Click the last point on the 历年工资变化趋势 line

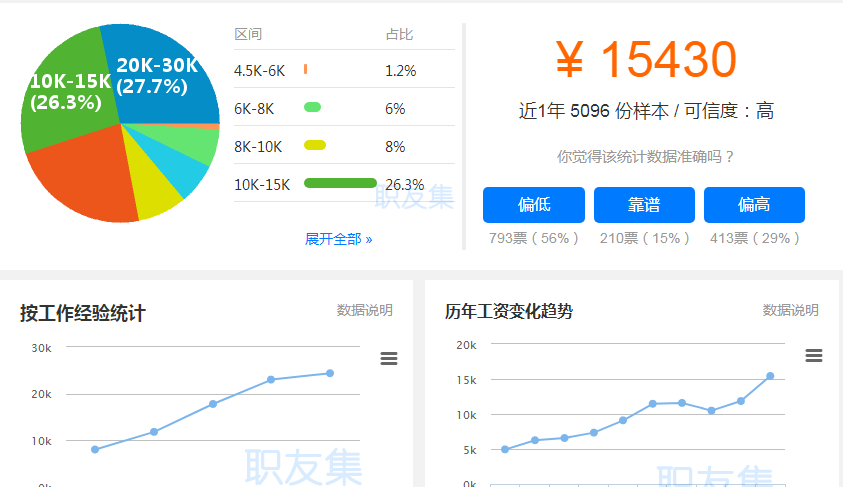[770, 376]
